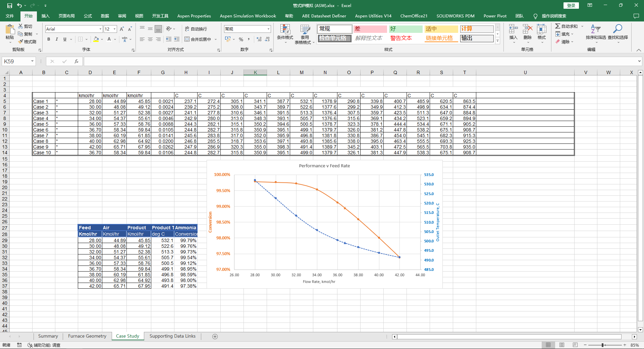Click the Insert cells icon
The width and height of the screenshot is (644, 349).
[513, 30]
